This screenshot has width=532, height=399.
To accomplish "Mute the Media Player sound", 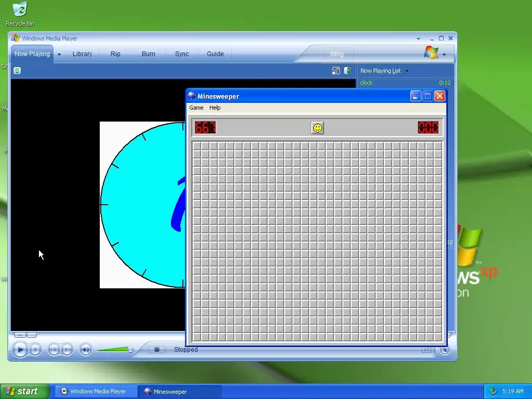I will pos(86,350).
